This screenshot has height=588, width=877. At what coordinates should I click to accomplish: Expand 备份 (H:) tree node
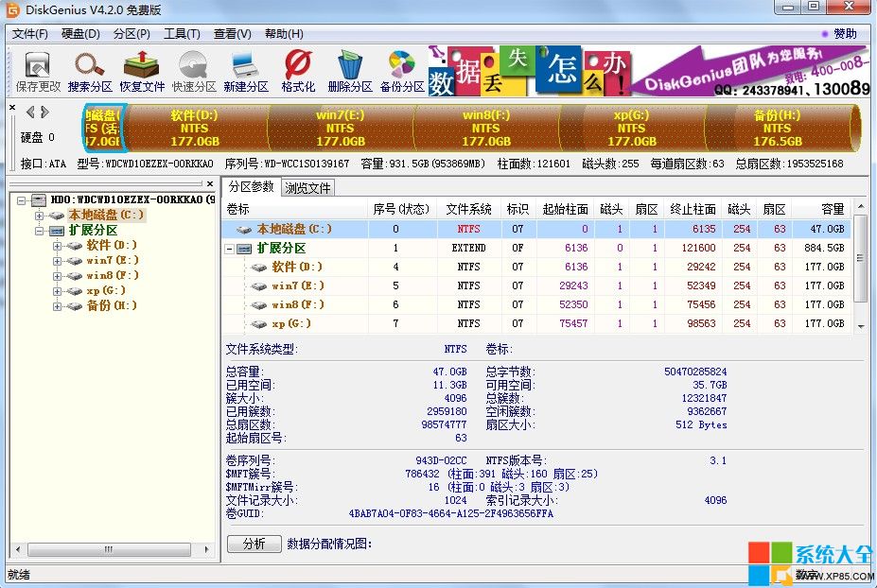57,305
